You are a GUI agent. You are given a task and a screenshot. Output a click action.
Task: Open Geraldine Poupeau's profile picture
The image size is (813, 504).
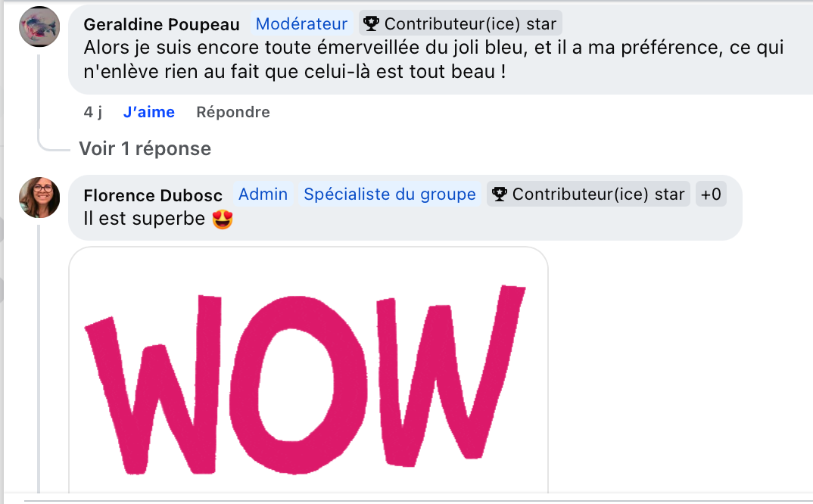click(39, 26)
